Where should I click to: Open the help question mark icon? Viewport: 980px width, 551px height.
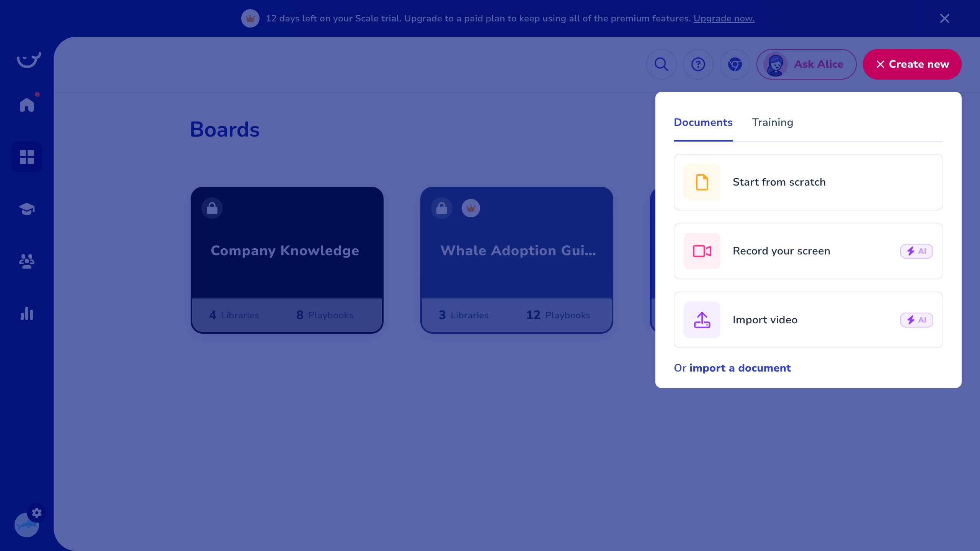point(698,64)
